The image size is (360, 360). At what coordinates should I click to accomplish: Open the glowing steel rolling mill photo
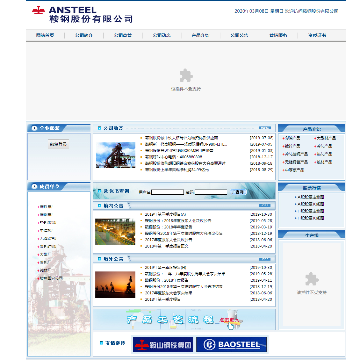coord(115,232)
